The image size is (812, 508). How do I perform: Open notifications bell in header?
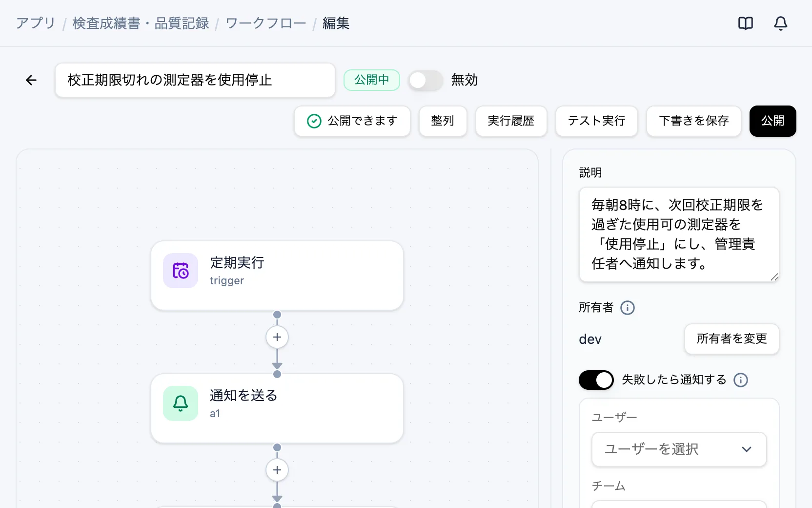(781, 23)
